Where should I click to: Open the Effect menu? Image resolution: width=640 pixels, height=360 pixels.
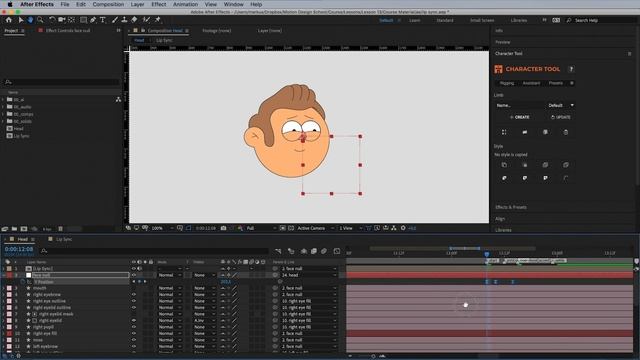(158, 4)
